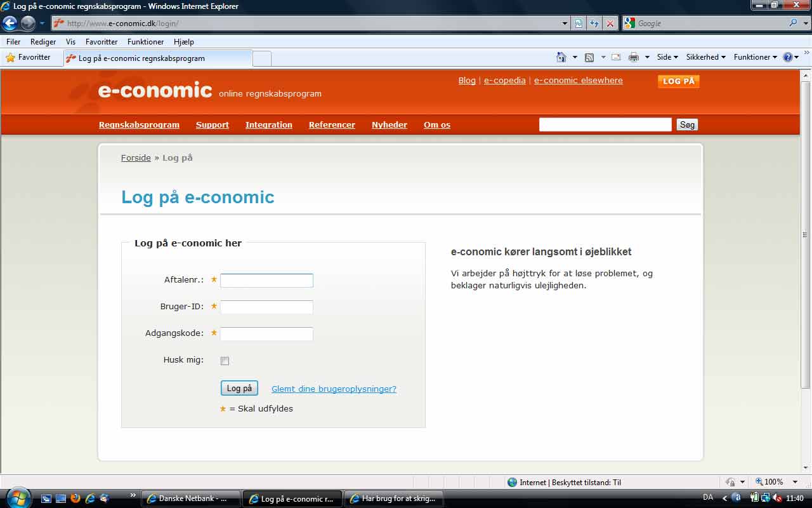
Task: Open the 'Favoritter' menu in menu bar
Action: click(101, 42)
